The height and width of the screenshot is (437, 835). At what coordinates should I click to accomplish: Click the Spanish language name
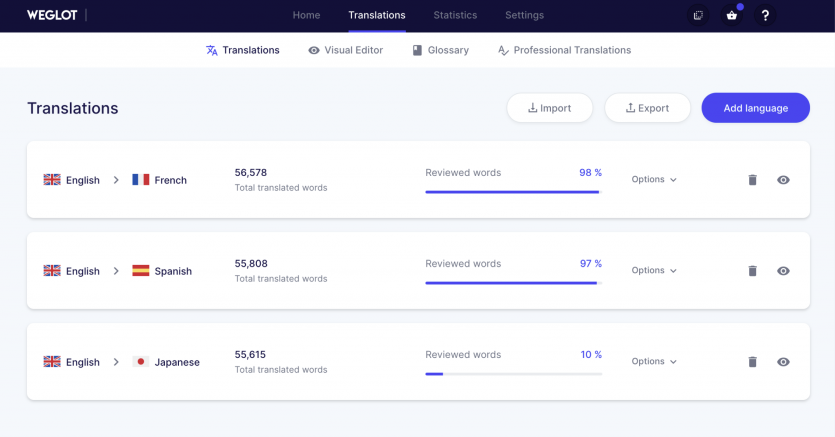[173, 271]
